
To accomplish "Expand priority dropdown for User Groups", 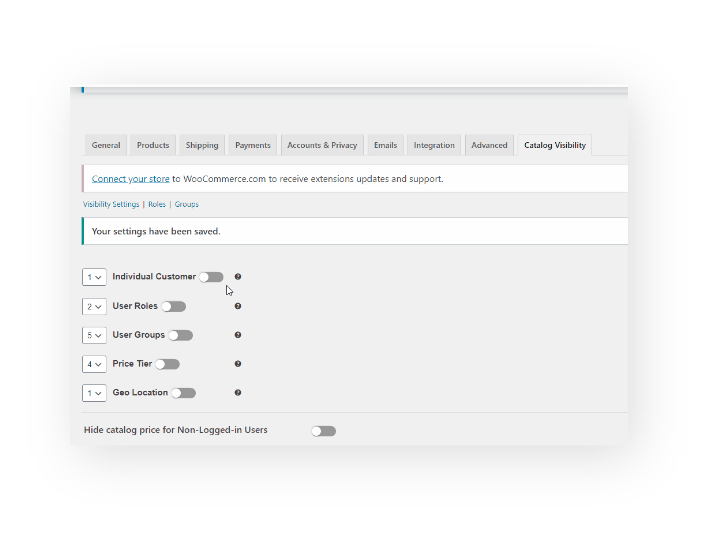I will (x=94, y=335).
